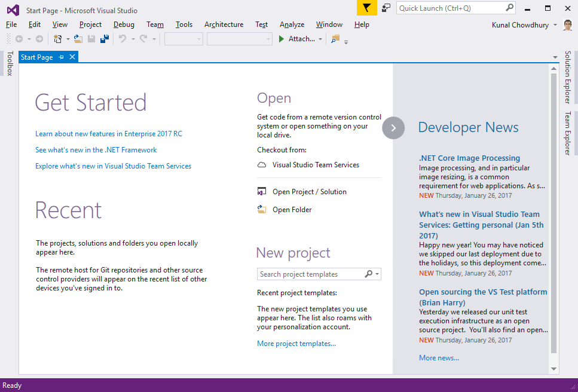Viewport: 578px width, 392px height.
Task: Click the Save toolbar icon
Action: tap(91, 39)
